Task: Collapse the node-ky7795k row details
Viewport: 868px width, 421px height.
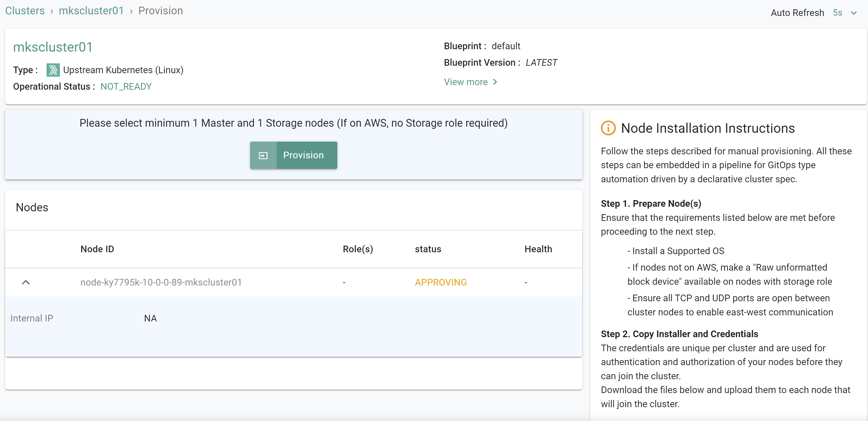Action: [26, 282]
